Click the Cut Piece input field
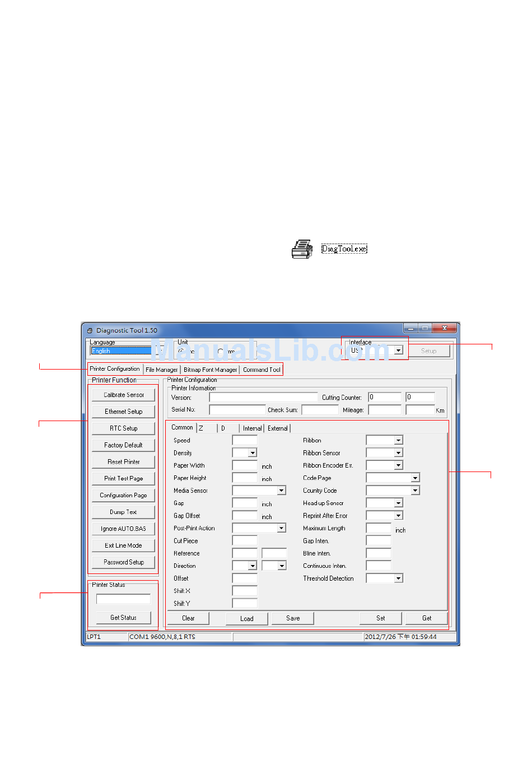 click(x=245, y=541)
